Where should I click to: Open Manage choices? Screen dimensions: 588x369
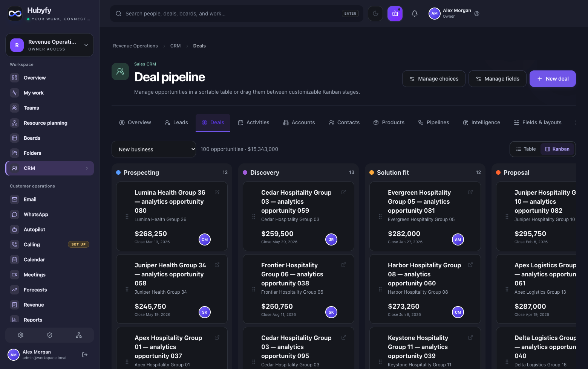[434, 79]
